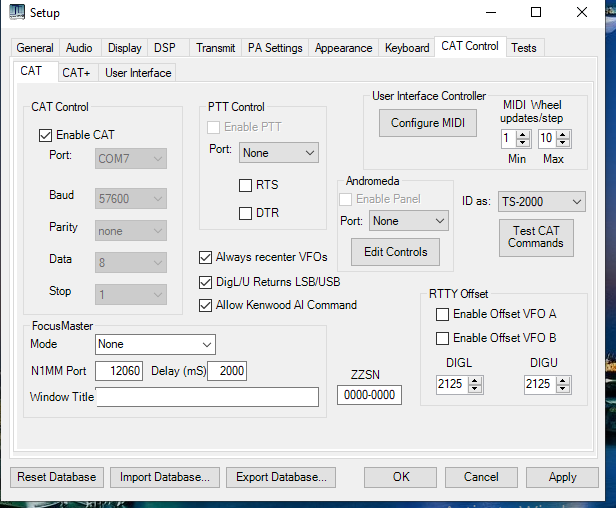Decrease the MIDI Wheel Max value
The width and height of the screenshot is (616, 508).
563,143
